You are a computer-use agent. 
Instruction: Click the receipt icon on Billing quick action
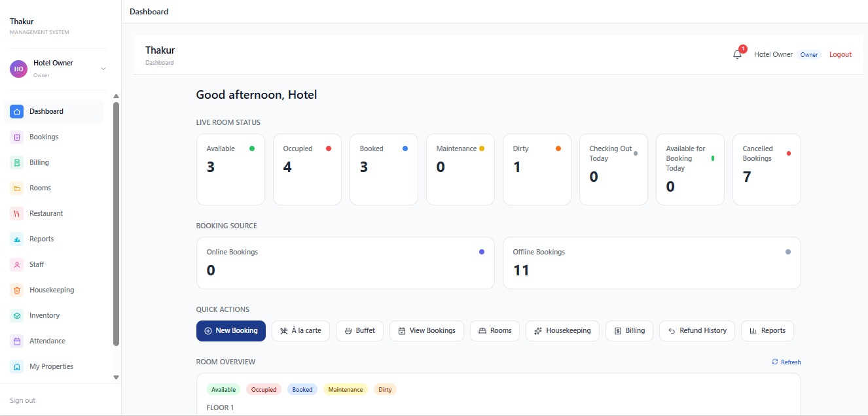[x=618, y=331]
